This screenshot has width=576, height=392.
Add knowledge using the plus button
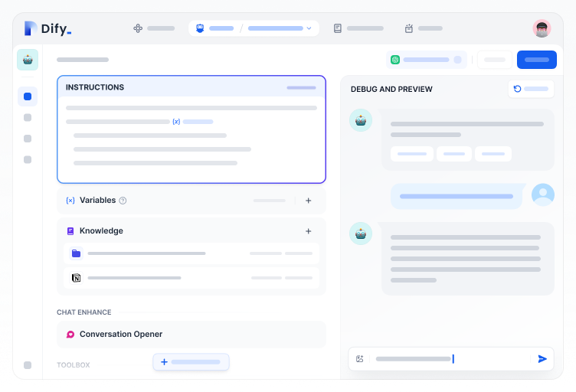point(309,231)
